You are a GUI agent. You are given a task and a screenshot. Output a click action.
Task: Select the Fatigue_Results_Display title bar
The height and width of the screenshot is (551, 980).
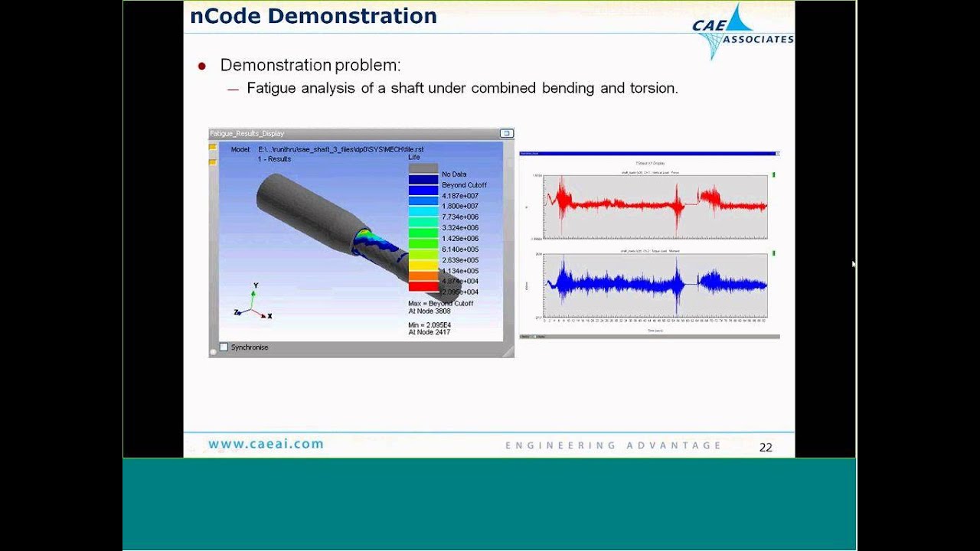pos(361,133)
